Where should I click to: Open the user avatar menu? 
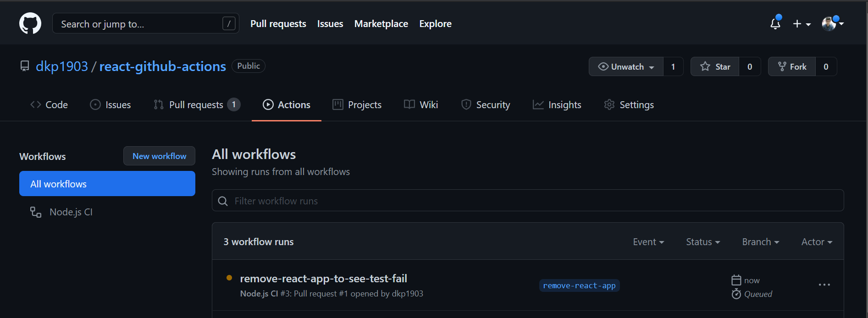click(x=833, y=23)
